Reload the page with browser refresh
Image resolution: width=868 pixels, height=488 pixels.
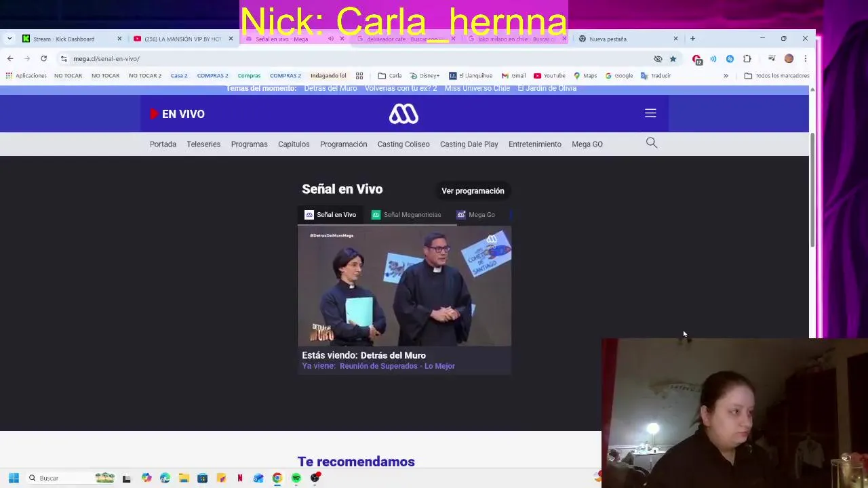click(x=43, y=58)
